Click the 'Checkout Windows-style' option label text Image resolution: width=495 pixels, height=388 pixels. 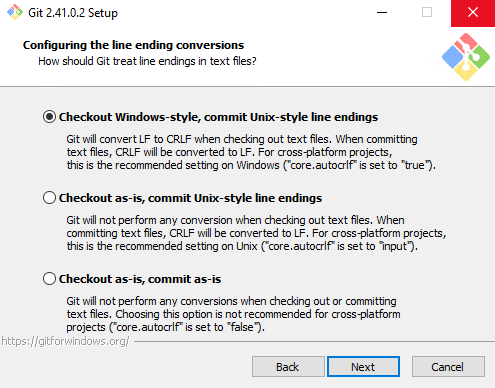[x=218, y=117]
